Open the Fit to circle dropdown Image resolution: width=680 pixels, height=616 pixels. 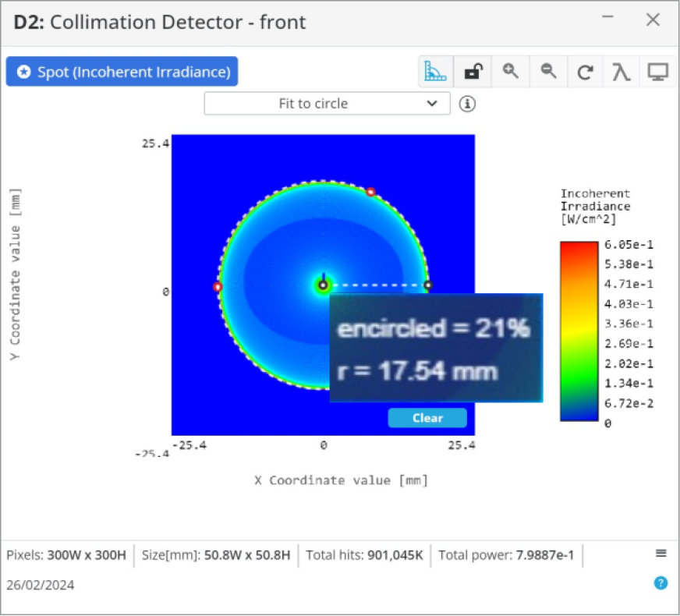point(327,104)
